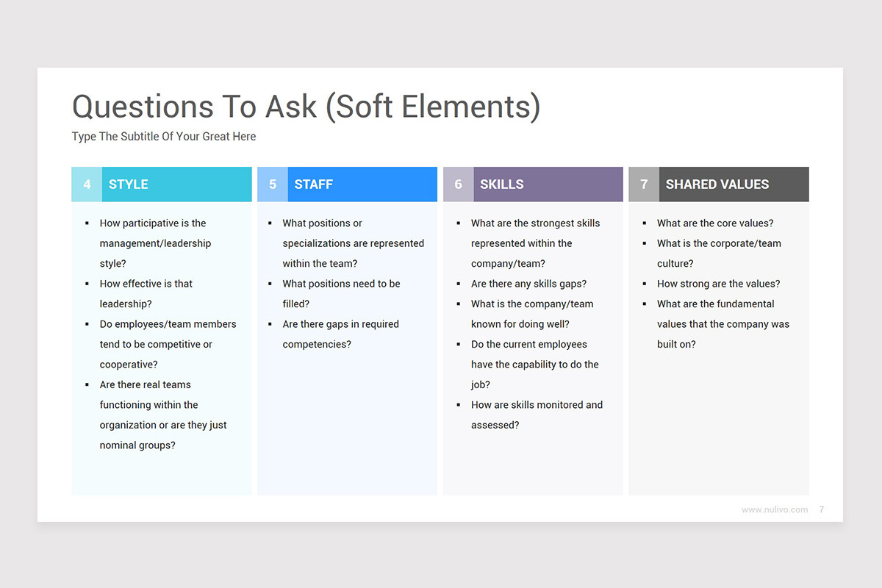Click the slide title 'Questions To Ask (Soft Elements)'
This screenshot has width=882, height=588.
point(306,107)
